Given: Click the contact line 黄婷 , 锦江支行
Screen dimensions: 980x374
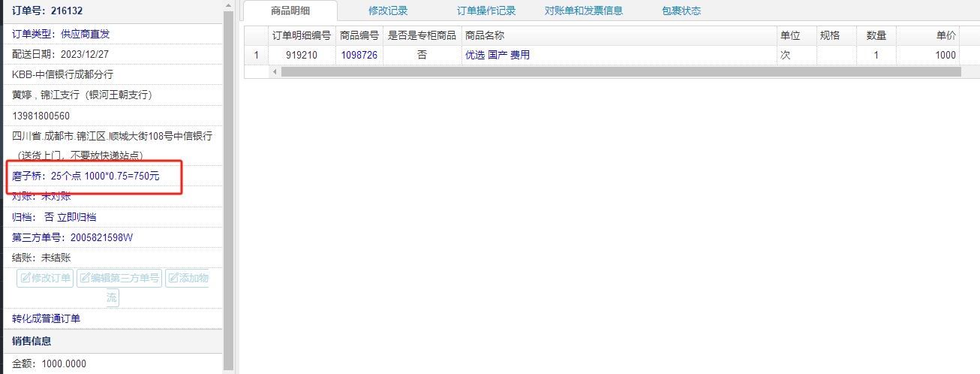Looking at the screenshot, I should point(83,95).
